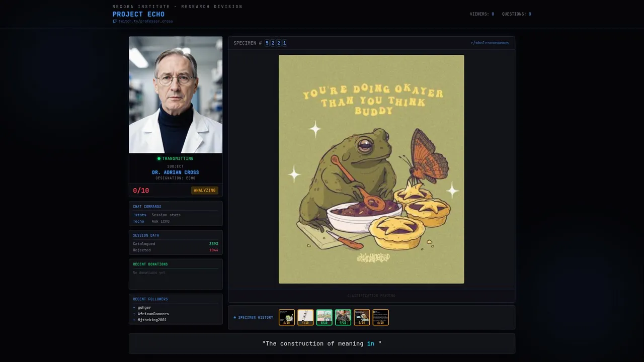The image size is (644, 362).
Task: Click the 'Session stats' description text
Action: [166, 215]
